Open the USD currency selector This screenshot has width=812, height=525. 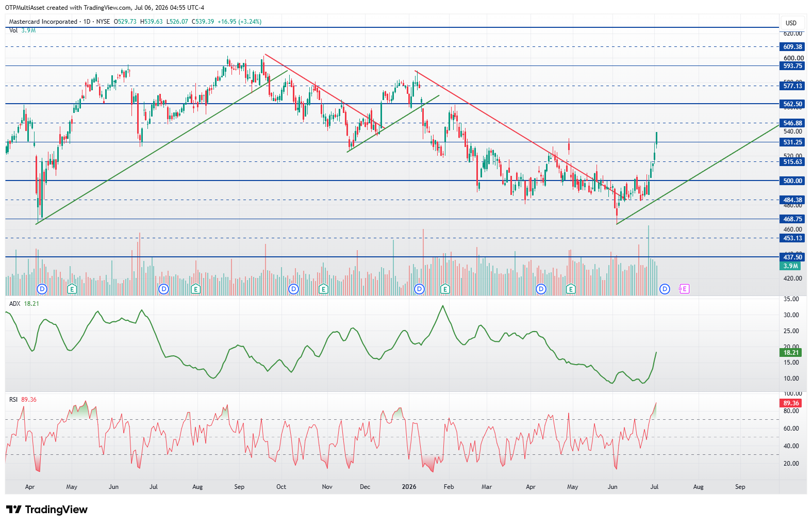(x=791, y=23)
